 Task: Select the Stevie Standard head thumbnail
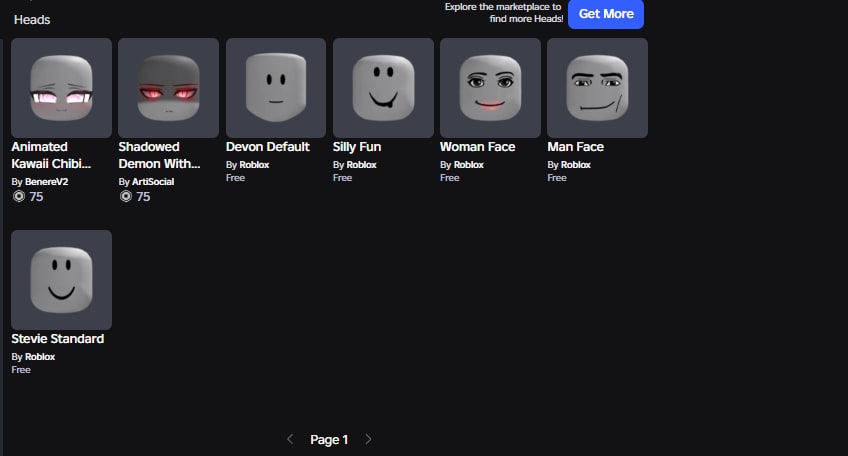pyautogui.click(x=61, y=280)
